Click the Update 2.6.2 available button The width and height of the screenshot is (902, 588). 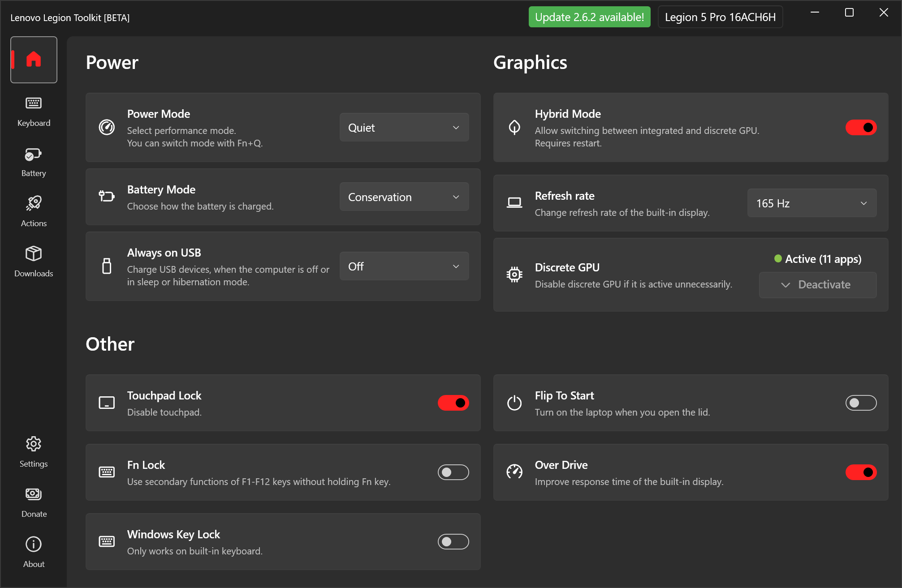click(589, 17)
